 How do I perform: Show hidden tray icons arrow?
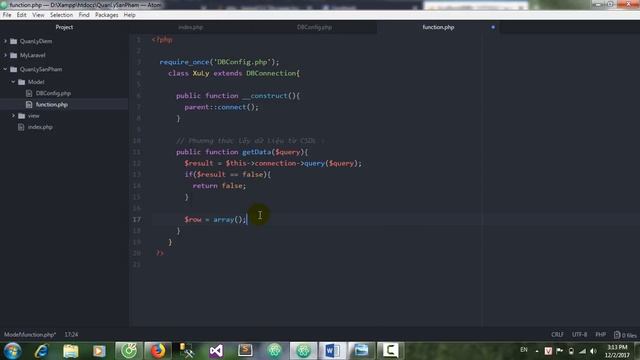[537, 351]
